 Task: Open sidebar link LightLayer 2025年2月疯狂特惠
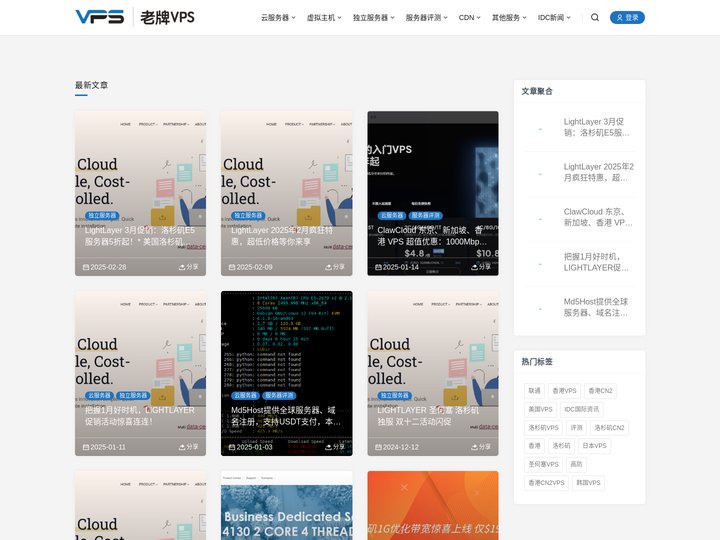pyautogui.click(x=598, y=172)
